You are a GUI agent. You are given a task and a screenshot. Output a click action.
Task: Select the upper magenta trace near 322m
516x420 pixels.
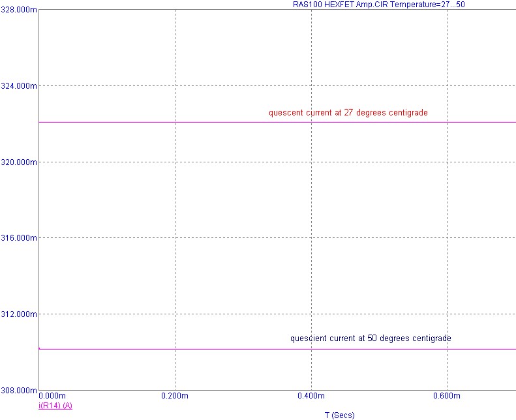pos(277,122)
